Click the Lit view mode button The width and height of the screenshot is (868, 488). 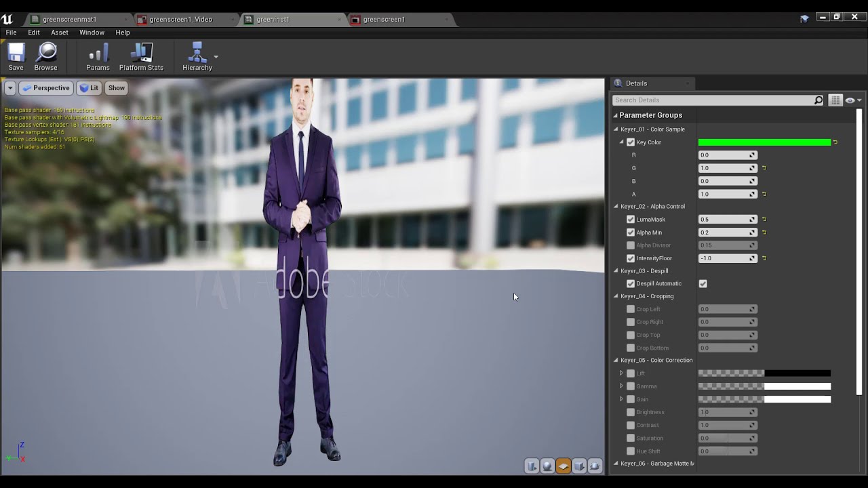(x=89, y=88)
